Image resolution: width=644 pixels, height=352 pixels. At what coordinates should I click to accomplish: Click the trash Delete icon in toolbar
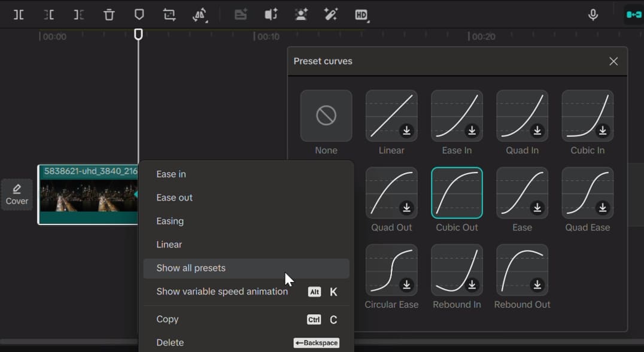pos(109,15)
